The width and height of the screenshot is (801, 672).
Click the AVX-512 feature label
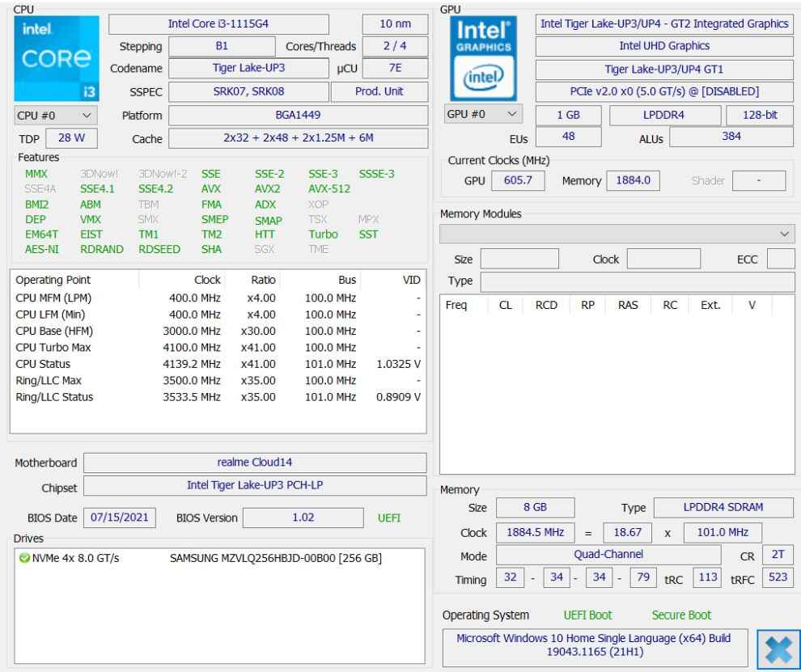pos(329,189)
